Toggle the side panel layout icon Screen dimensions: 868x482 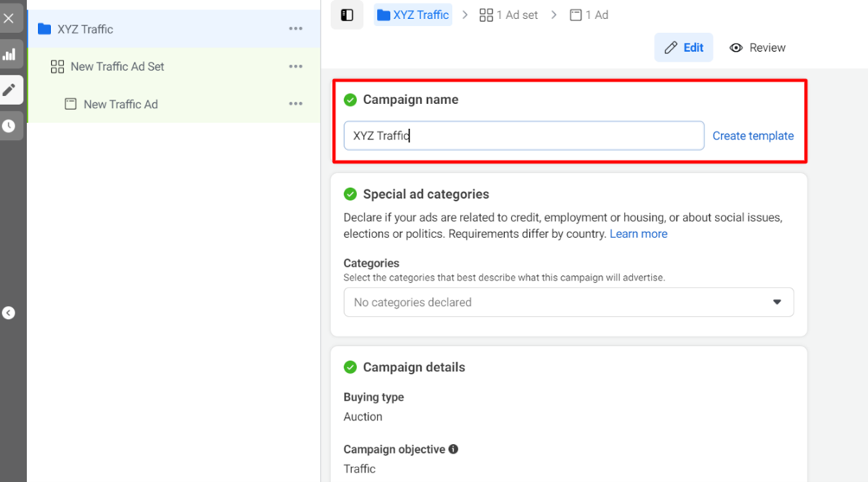click(x=347, y=15)
